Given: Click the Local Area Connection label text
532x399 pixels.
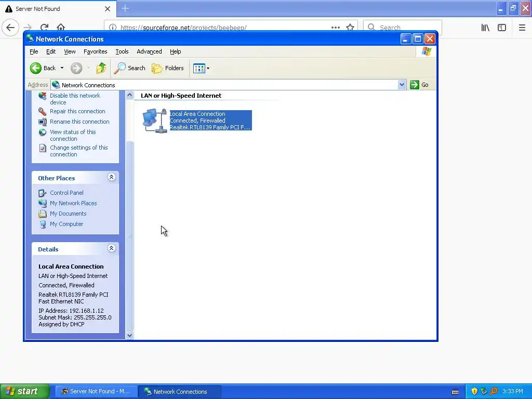Looking at the screenshot, I should [197, 114].
